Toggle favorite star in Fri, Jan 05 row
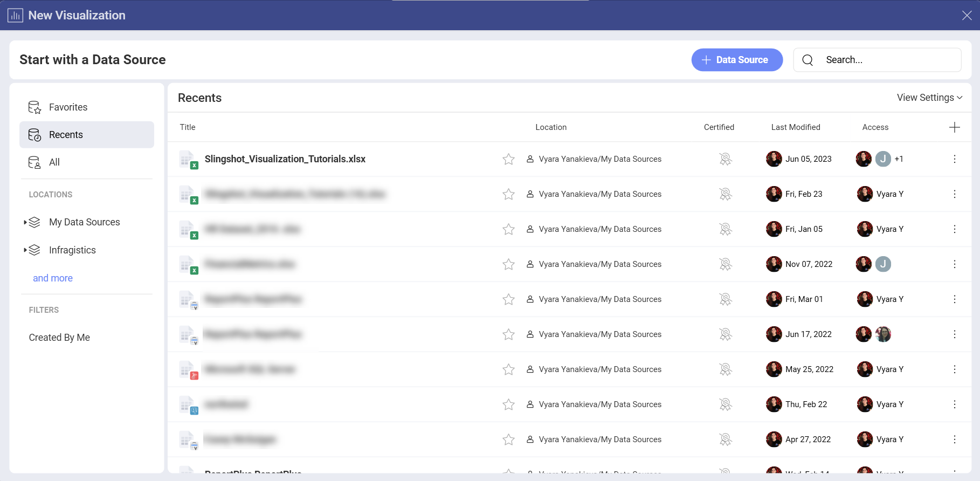Screen dimensions: 980x481 [508, 229]
